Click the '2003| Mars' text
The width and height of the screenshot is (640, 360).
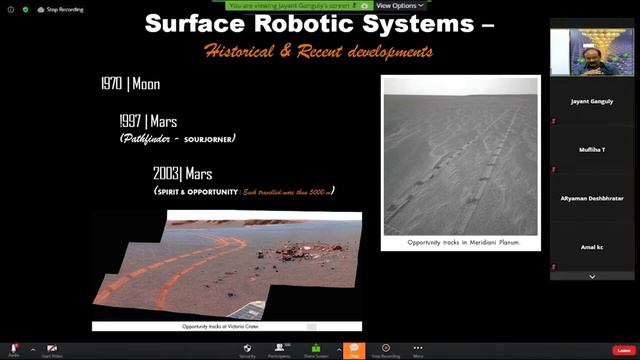click(182, 173)
